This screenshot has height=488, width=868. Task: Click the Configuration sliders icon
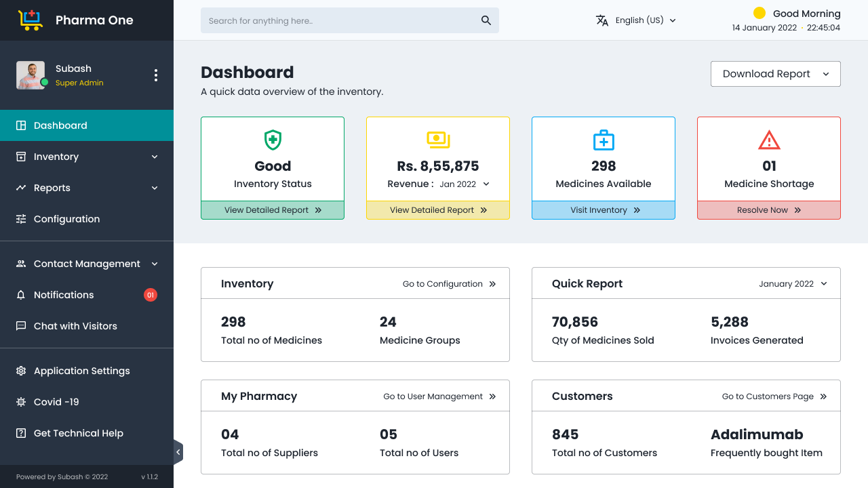pos(21,219)
